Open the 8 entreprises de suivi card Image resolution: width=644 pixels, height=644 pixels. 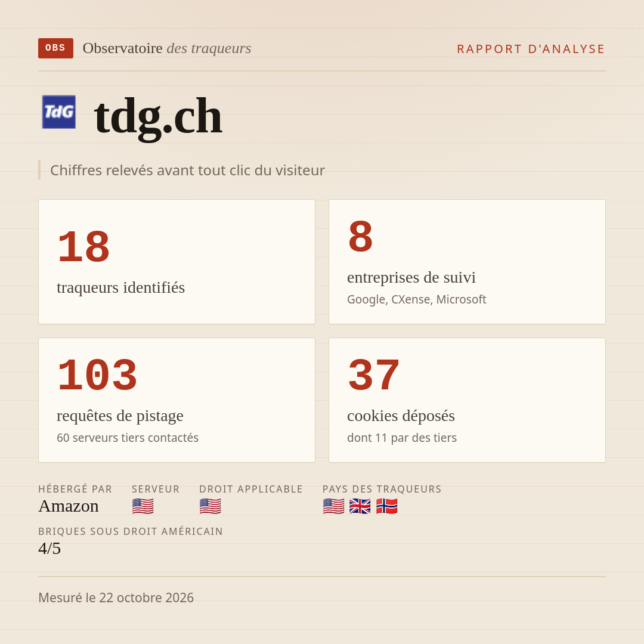[467, 262]
